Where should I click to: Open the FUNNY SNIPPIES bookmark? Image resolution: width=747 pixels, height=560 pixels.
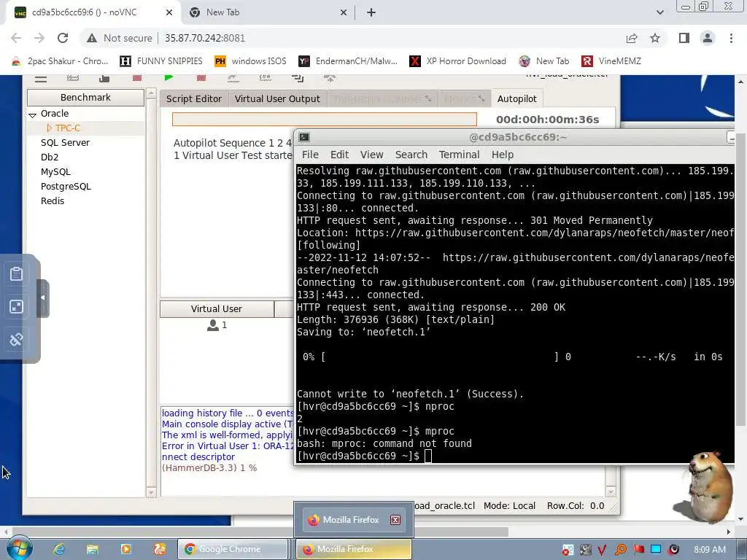coord(161,61)
